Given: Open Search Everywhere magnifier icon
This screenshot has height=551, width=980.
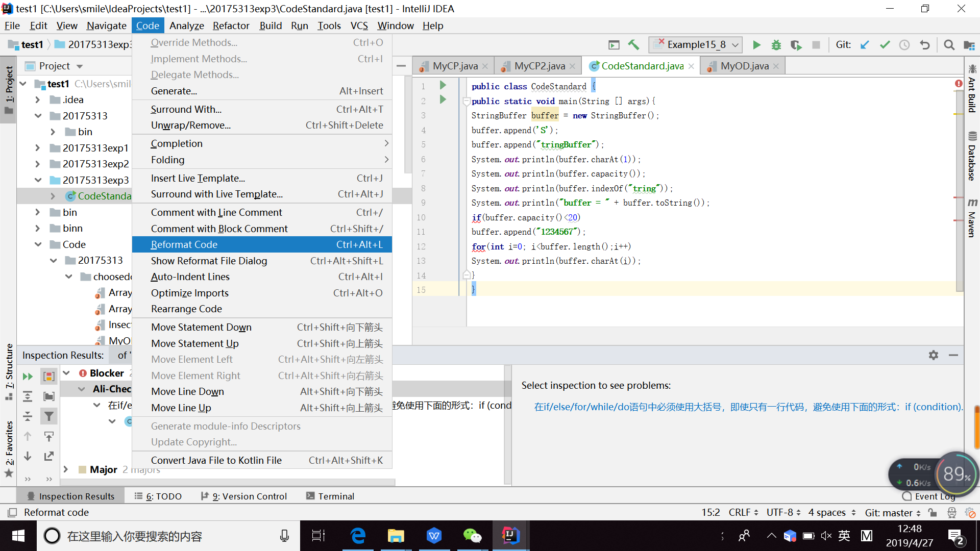Looking at the screenshot, I should coord(949,45).
